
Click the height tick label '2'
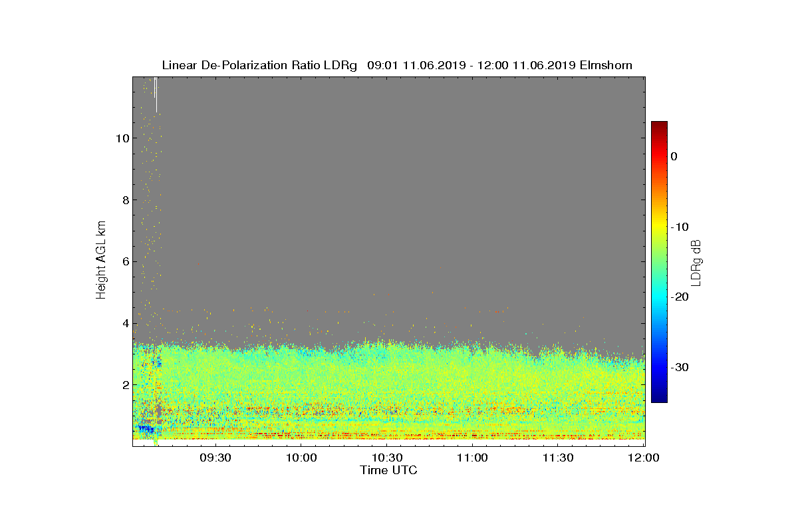pos(124,385)
